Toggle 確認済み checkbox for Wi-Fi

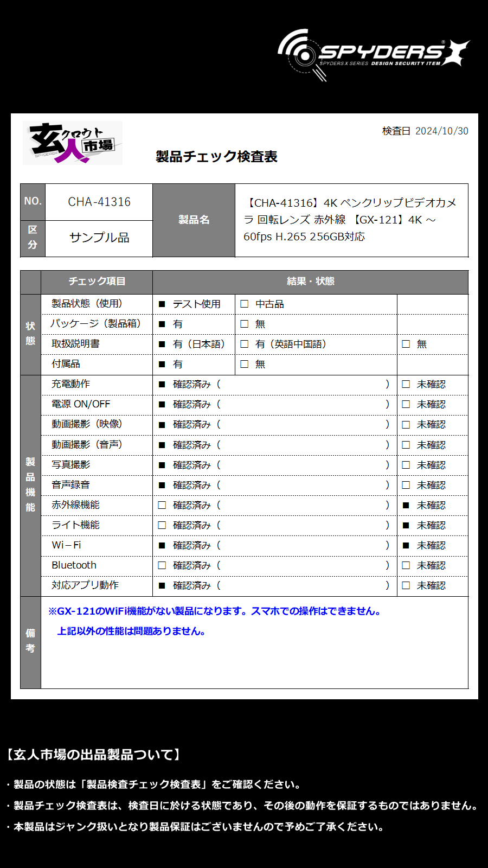(x=162, y=546)
